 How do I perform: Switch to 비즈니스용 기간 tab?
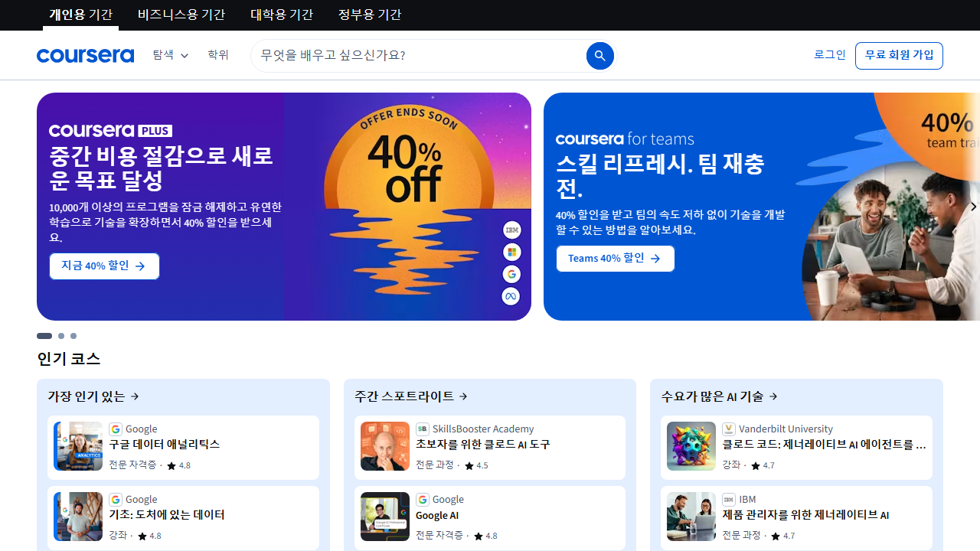[x=181, y=15]
